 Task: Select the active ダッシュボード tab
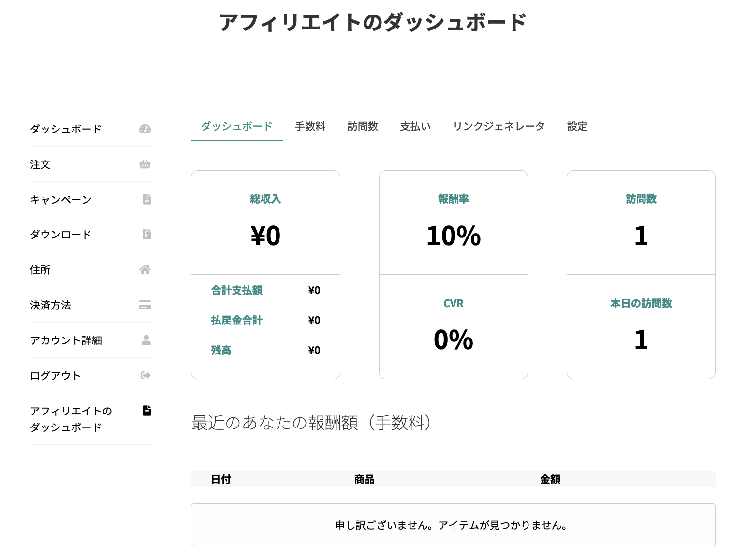pyautogui.click(x=236, y=127)
